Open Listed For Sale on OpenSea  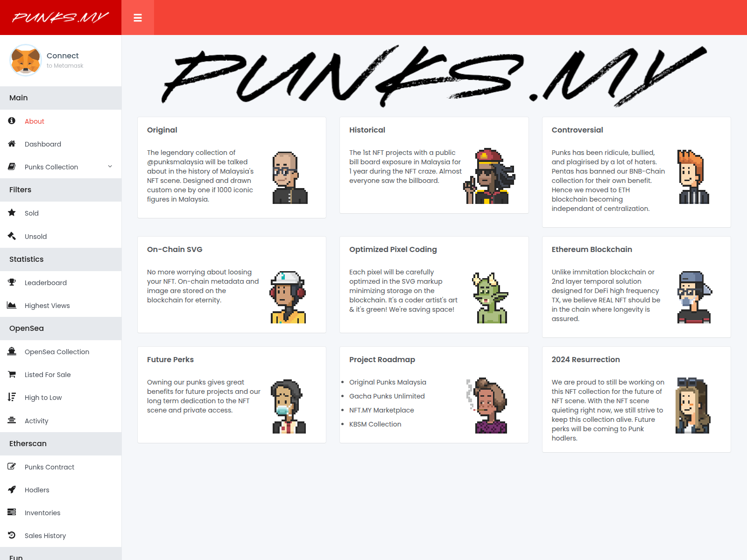(x=61, y=375)
